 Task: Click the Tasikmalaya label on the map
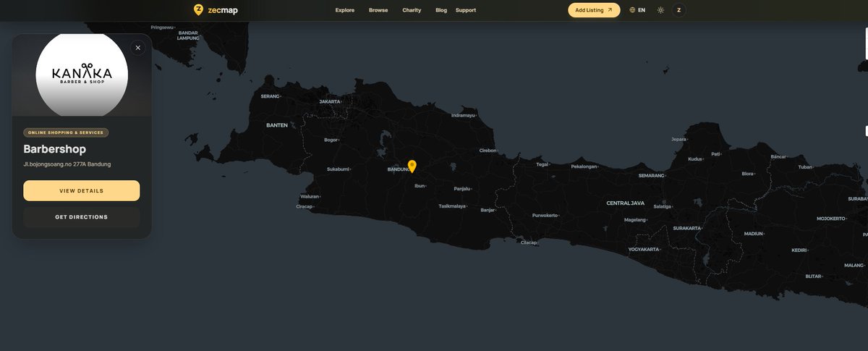click(452, 206)
